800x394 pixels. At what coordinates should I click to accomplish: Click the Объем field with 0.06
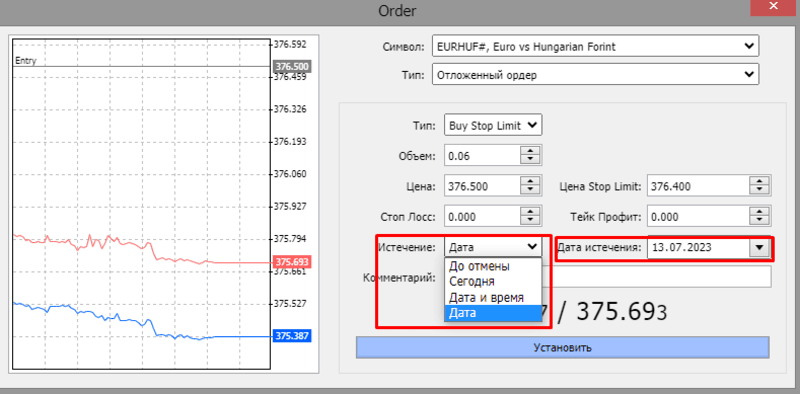tap(482, 156)
